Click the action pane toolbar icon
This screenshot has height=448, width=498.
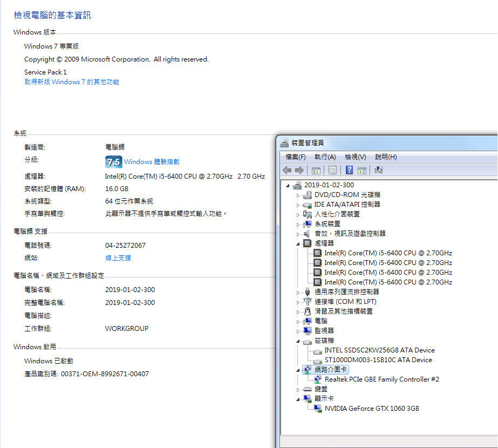[362, 171]
